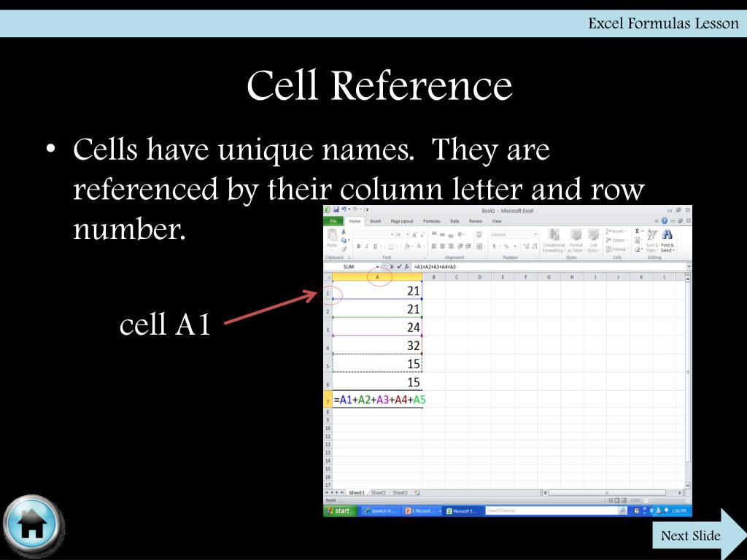Click the Cut scissors icon

point(344,232)
